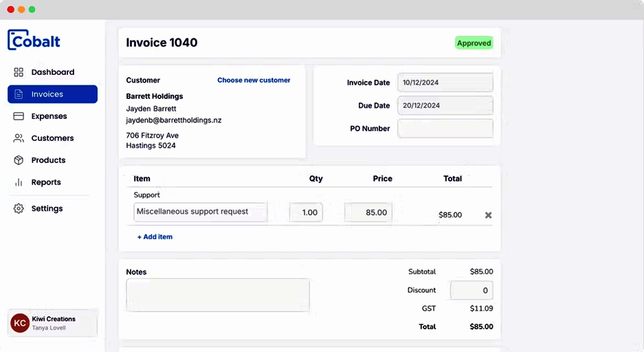Viewport: 644px width, 352px height.
Task: Go to the Expenses page
Action: (x=49, y=116)
